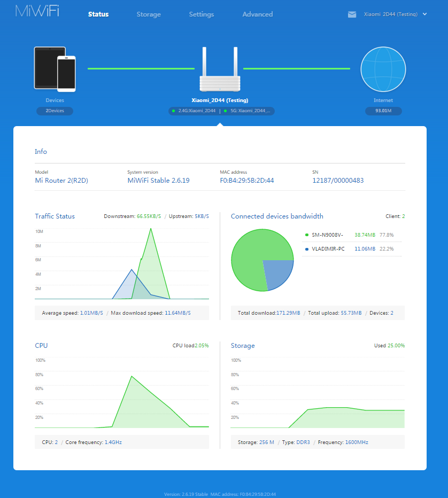Click serial number 12187/00000483
The height and width of the screenshot is (498, 448).
tap(338, 181)
